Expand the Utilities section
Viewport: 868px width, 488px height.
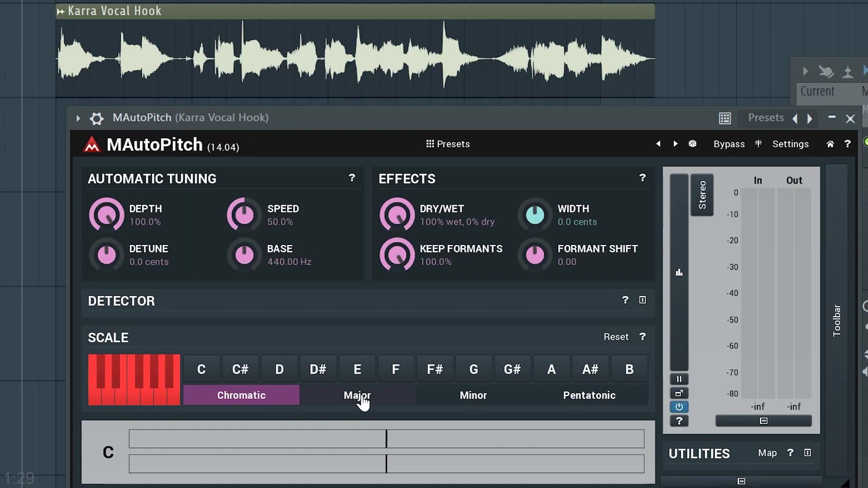[x=807, y=452]
